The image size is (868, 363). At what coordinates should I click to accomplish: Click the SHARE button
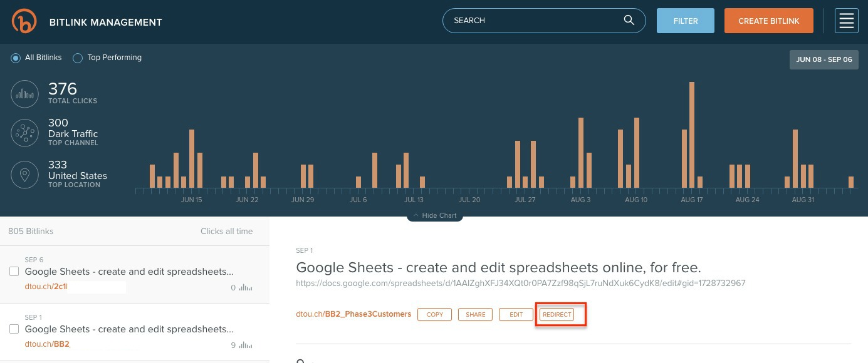click(x=475, y=314)
